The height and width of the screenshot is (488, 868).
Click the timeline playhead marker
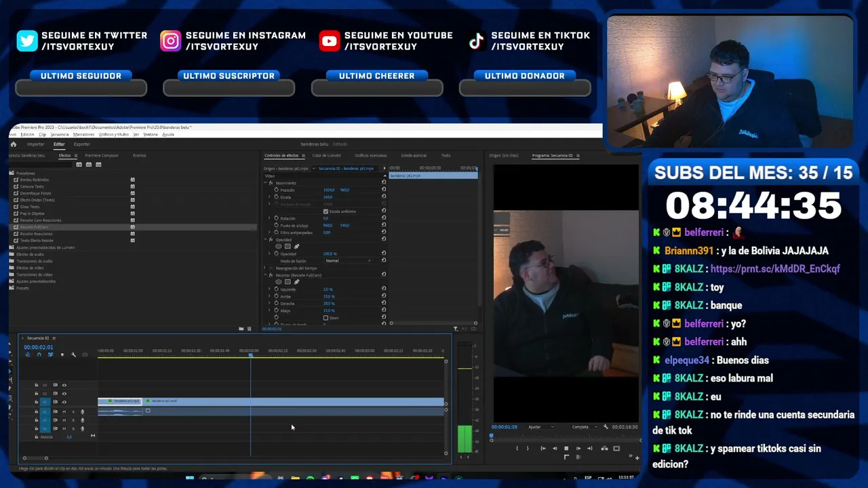(x=250, y=355)
